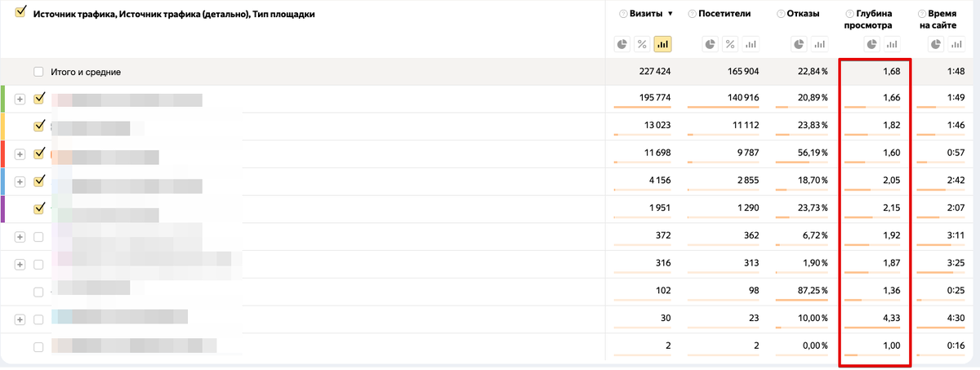Toggle the master checkbox beside Источник трафика header

21,11
